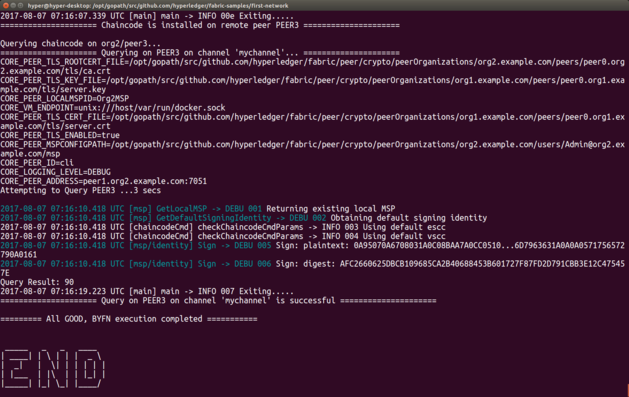Click the terminal title bar path text

point(158,6)
